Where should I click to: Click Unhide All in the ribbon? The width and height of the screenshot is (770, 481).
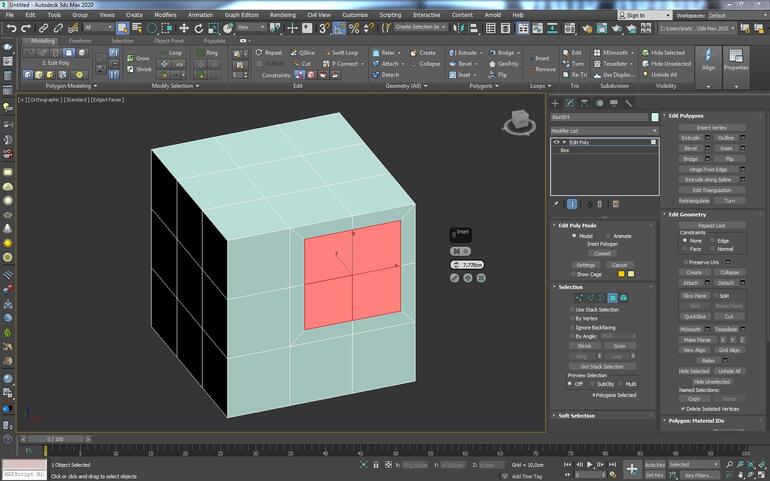point(660,75)
